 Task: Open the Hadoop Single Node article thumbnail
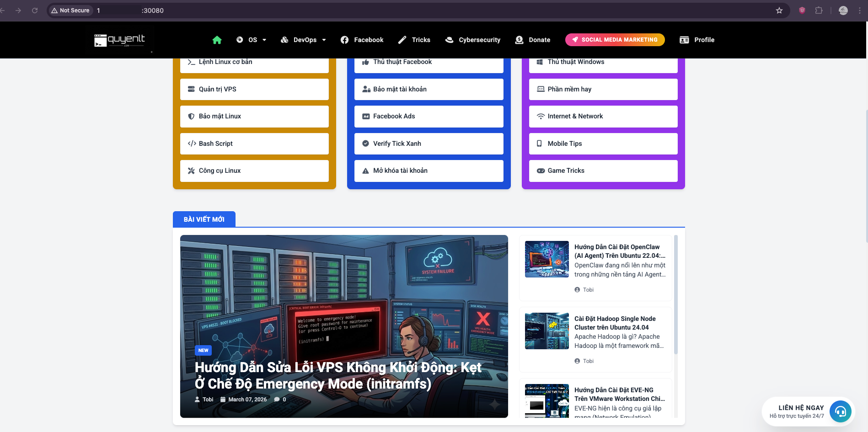coord(547,331)
